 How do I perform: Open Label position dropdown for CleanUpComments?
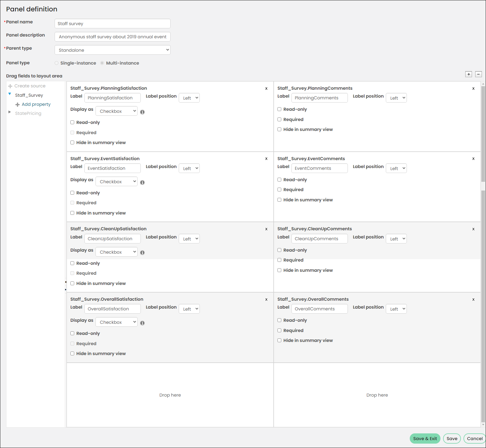396,239
